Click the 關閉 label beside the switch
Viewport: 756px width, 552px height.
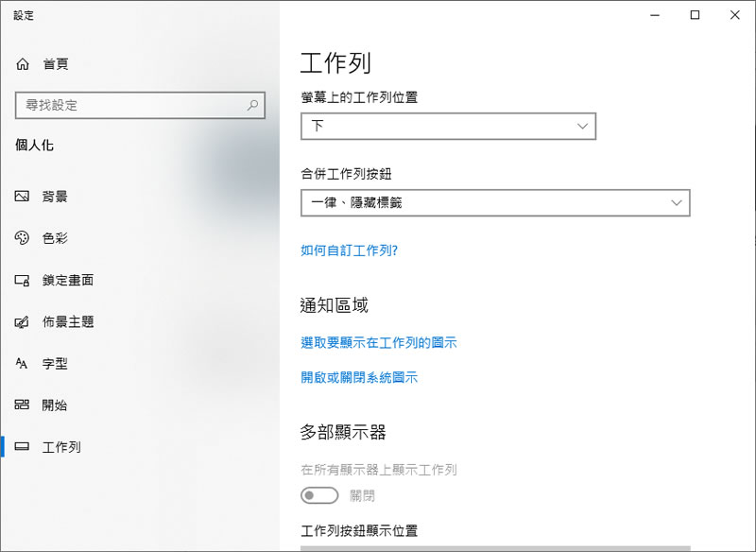(362, 495)
